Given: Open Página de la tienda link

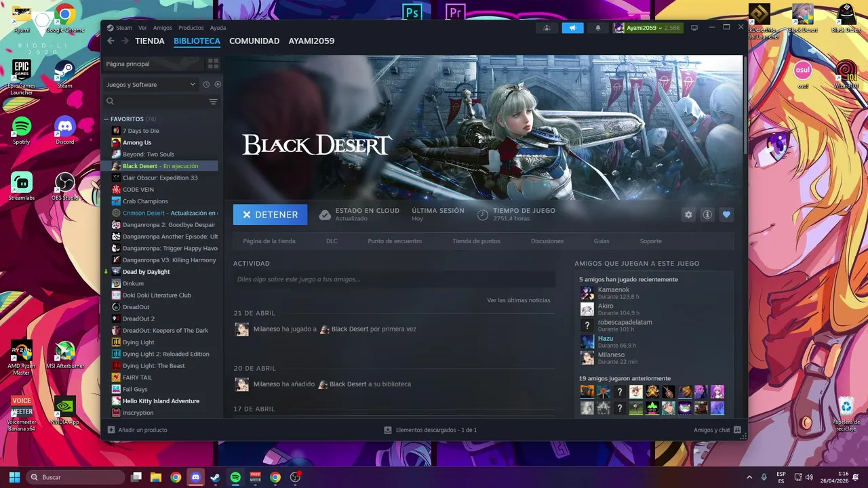Looking at the screenshot, I should [x=269, y=241].
